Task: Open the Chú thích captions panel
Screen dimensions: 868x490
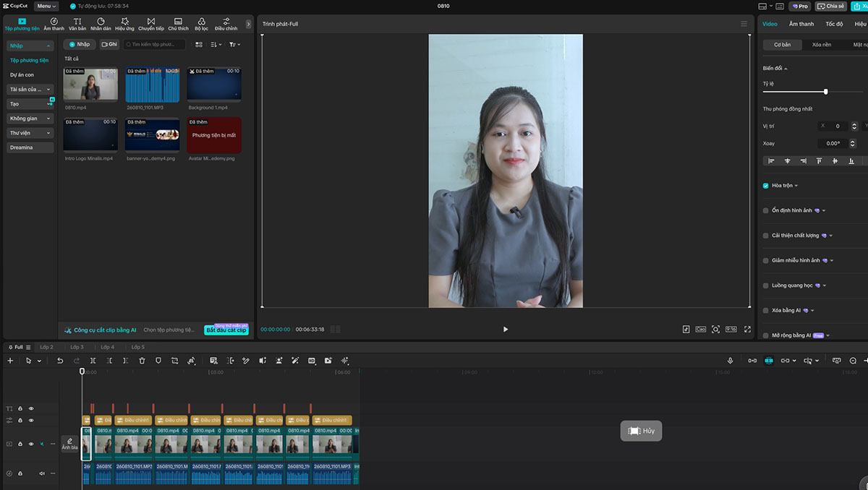Action: coord(178,24)
